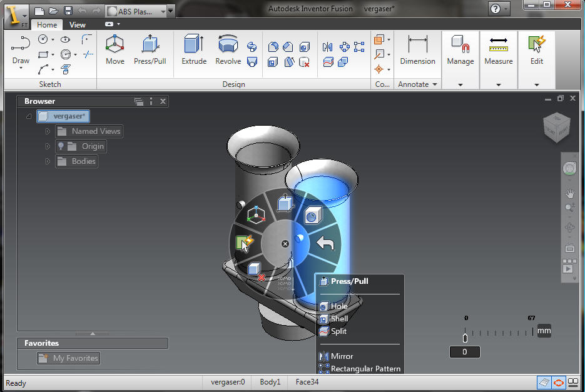Click the Open file icon in quick access toolbar
The height and width of the screenshot is (392, 585).
coord(53,11)
